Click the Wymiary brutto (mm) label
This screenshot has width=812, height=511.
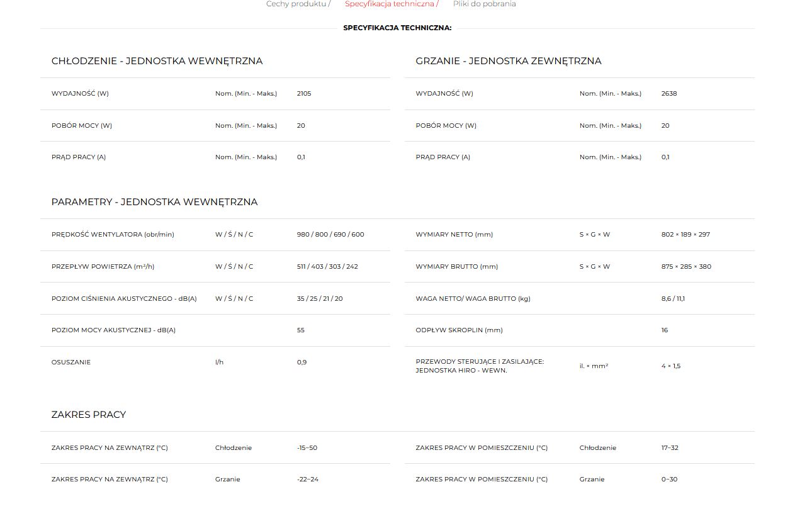tap(456, 267)
